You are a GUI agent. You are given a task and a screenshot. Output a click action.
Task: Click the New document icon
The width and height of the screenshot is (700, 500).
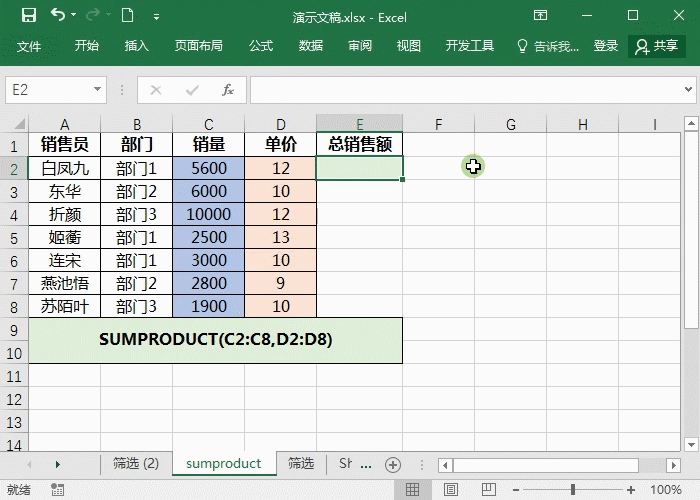coord(127,16)
